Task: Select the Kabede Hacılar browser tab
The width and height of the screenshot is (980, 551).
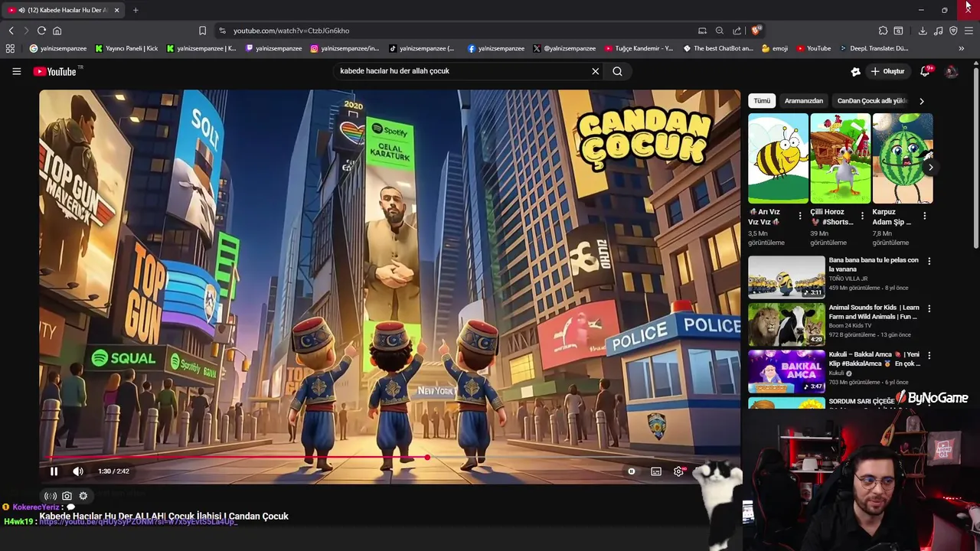Action: pos(63,10)
